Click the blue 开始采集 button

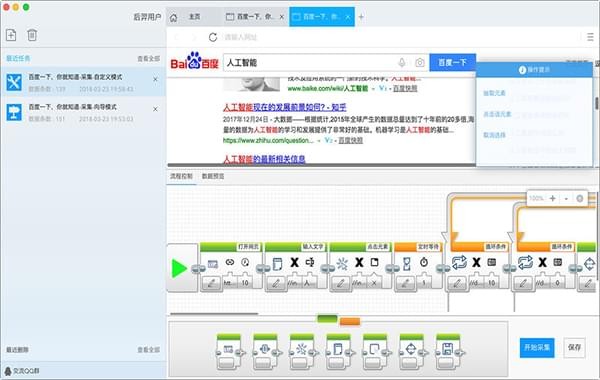537,347
